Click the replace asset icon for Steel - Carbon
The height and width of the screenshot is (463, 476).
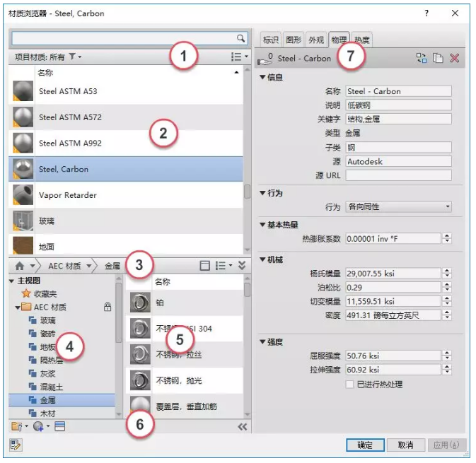422,58
